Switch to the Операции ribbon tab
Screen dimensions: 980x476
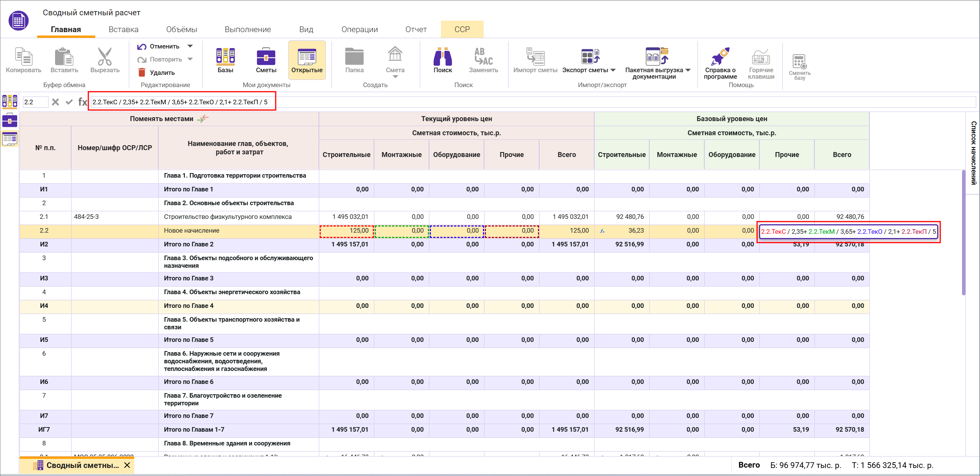(359, 29)
